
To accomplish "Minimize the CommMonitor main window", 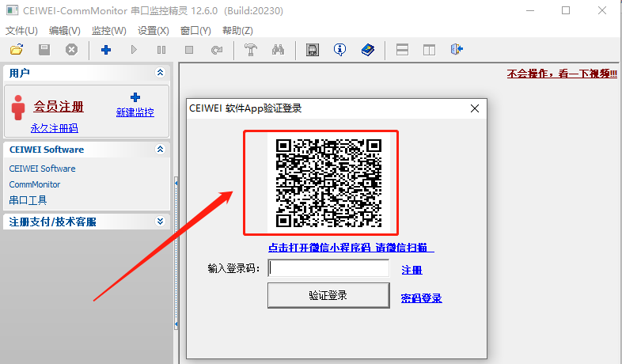I will pyautogui.click(x=530, y=10).
